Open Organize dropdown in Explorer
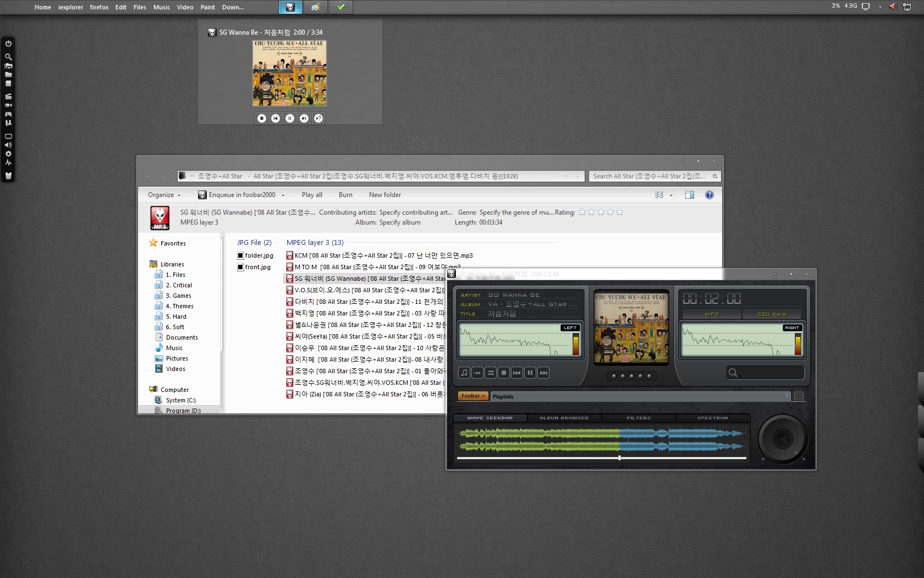924x578 pixels. 164,195
